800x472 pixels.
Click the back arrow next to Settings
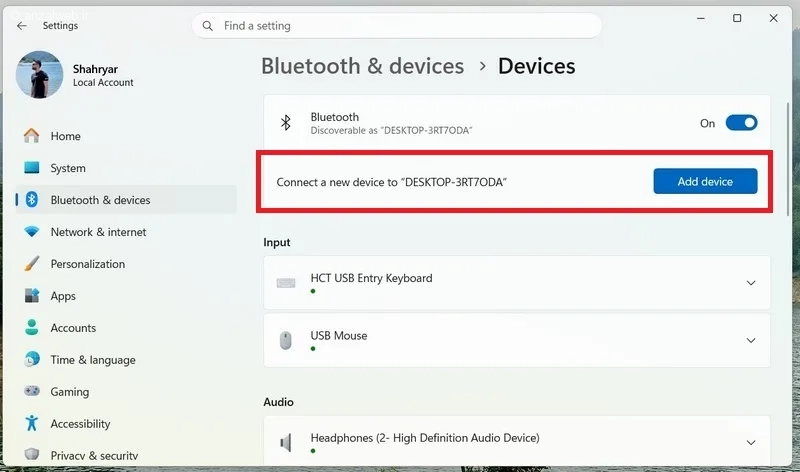(21, 26)
